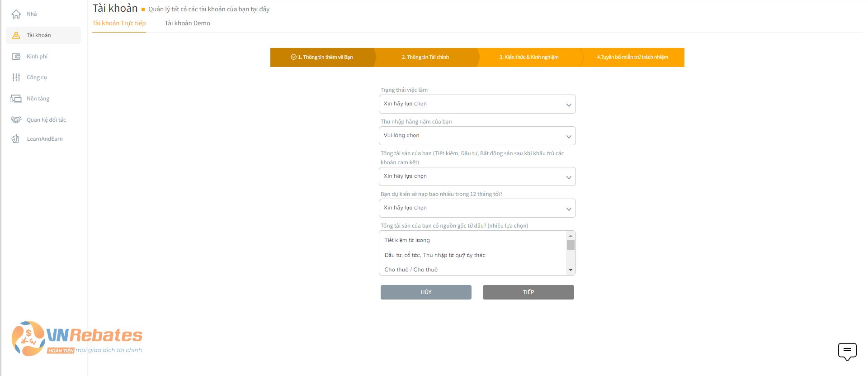Click the Kinh phí wallet icon

16,57
